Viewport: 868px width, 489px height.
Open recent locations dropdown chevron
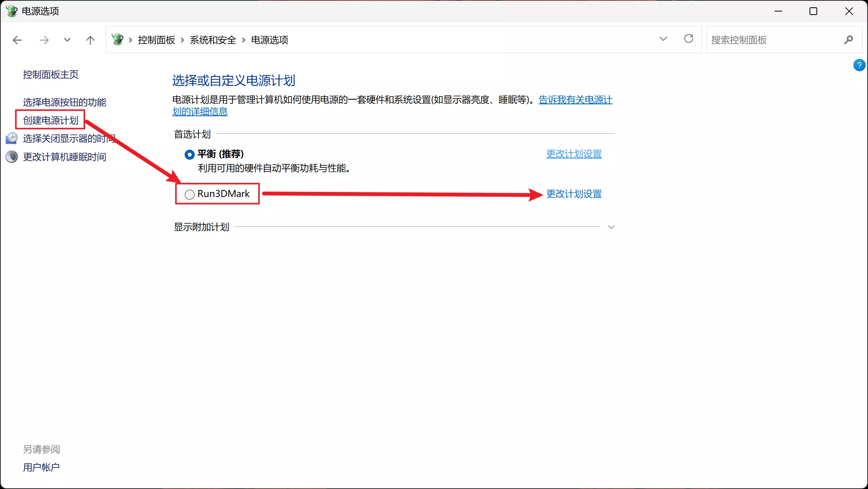67,40
